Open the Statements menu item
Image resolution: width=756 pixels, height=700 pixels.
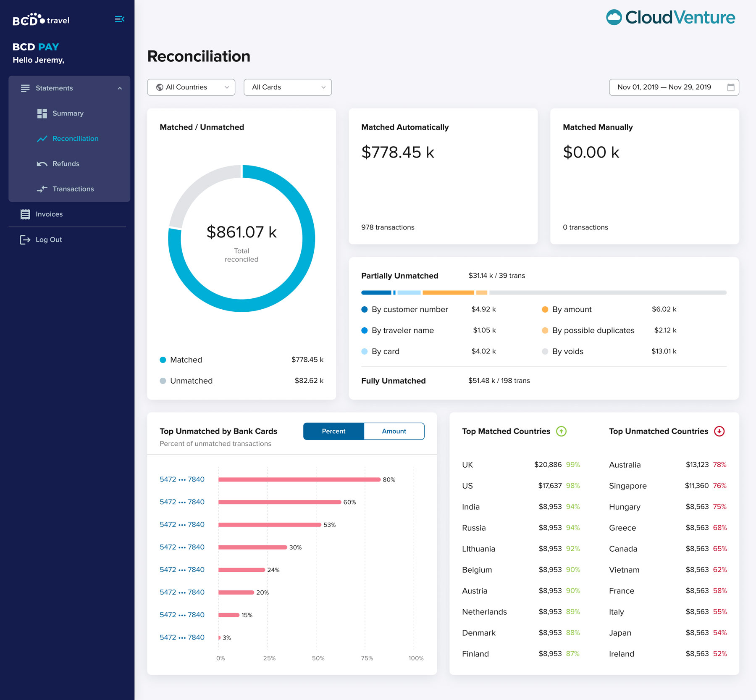[x=54, y=88]
